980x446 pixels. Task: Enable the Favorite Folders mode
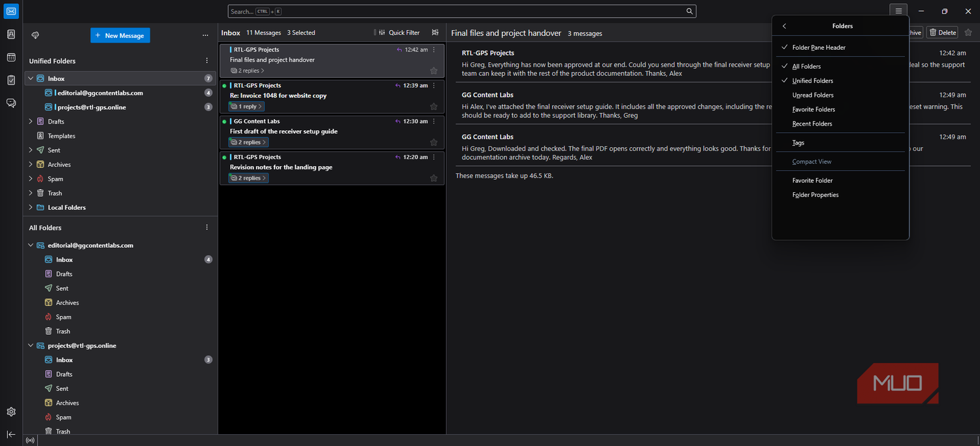click(x=840, y=109)
